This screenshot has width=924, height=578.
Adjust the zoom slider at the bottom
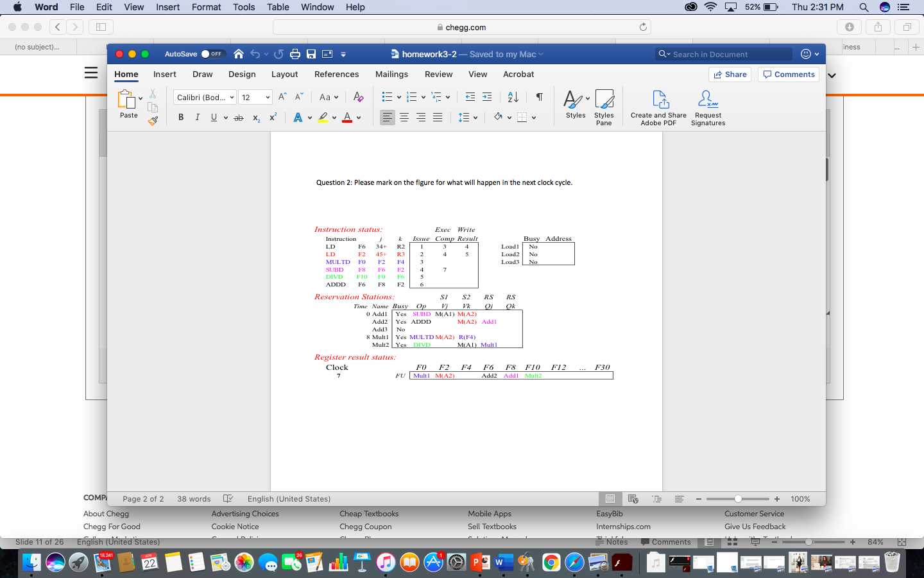click(738, 498)
